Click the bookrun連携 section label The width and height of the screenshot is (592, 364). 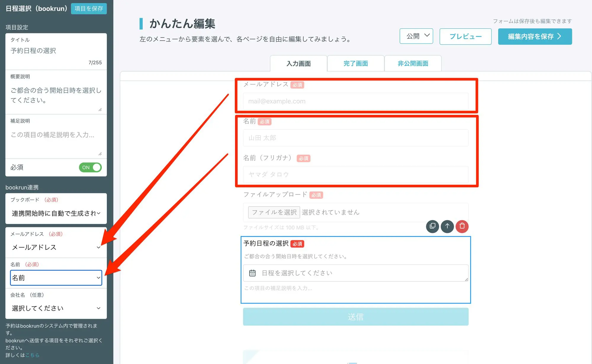22,187
